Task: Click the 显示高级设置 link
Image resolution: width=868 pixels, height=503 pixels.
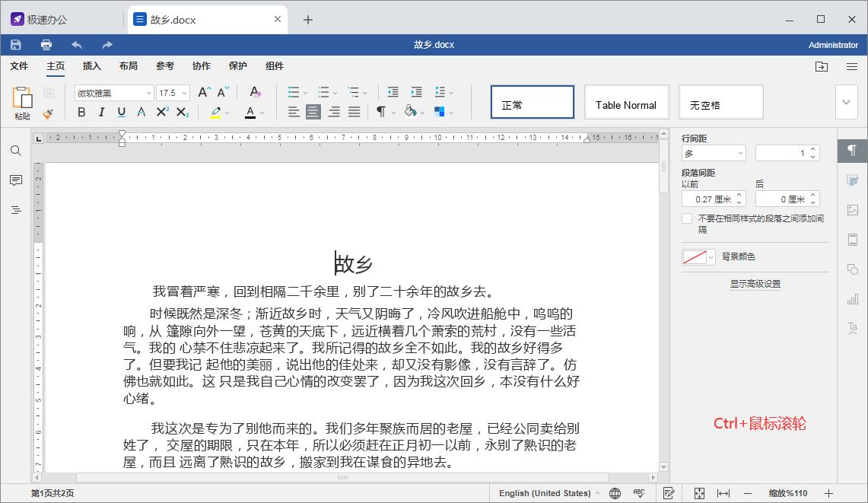Action: click(x=754, y=283)
